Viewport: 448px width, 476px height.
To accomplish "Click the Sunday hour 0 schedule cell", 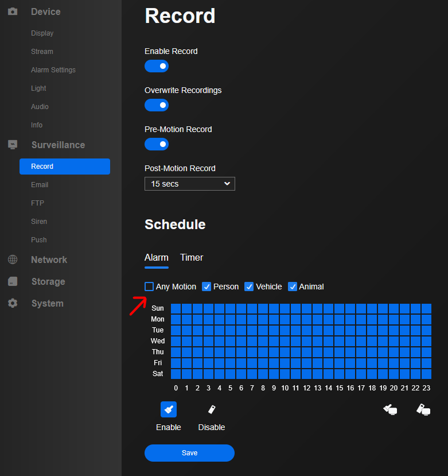I will [x=176, y=308].
